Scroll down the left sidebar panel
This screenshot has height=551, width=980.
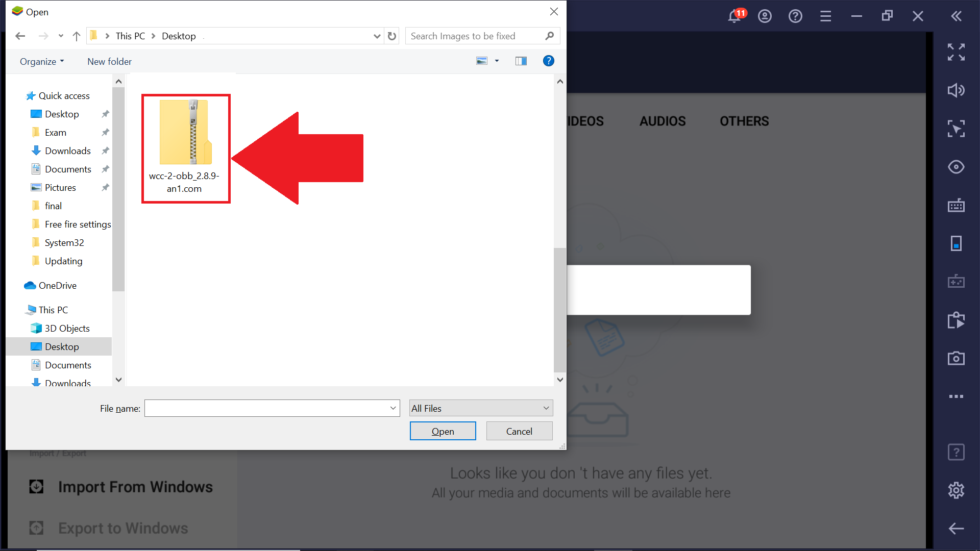tap(118, 379)
